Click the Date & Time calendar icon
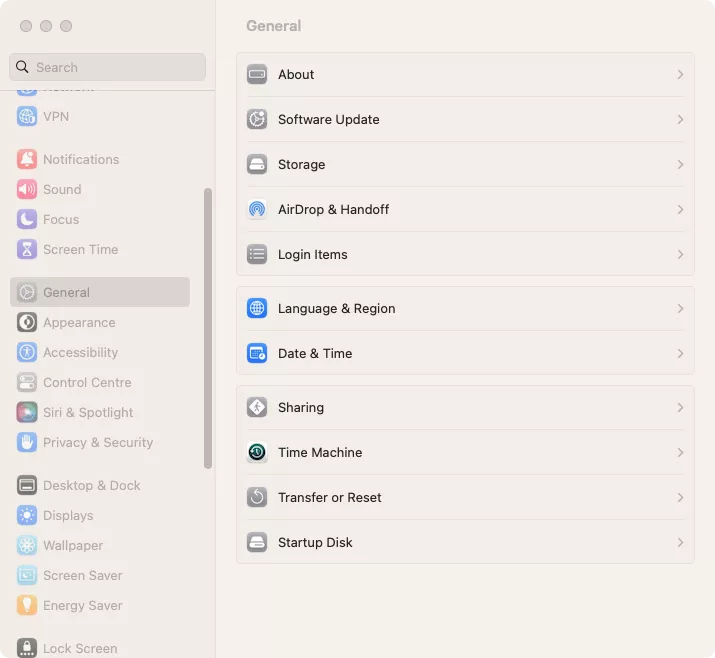The image size is (715, 658). [x=257, y=353]
